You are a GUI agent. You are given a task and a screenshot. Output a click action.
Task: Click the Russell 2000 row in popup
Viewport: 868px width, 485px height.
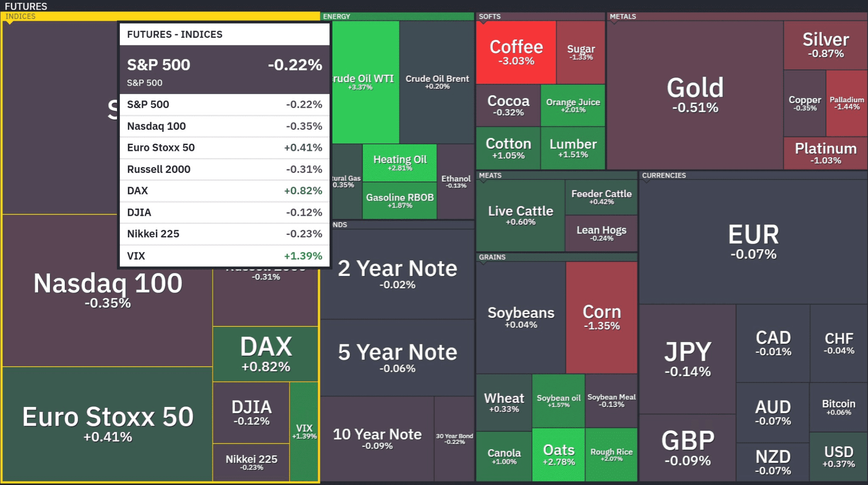[x=224, y=169]
